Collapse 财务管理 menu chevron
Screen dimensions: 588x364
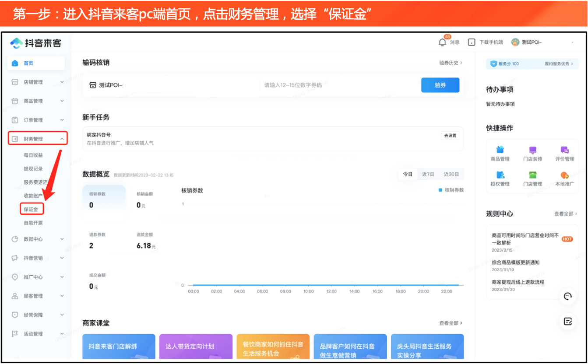click(x=62, y=139)
